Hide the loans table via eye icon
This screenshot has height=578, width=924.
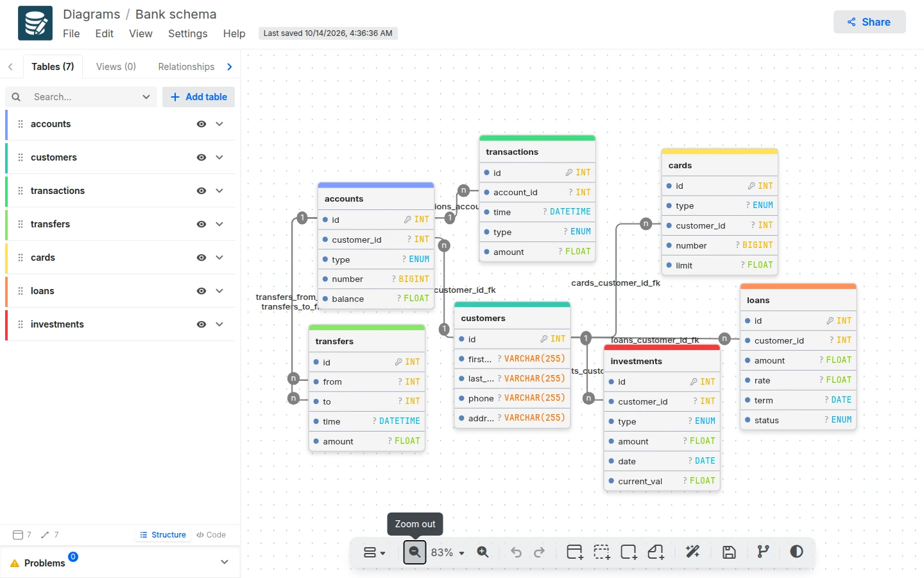pyautogui.click(x=201, y=291)
